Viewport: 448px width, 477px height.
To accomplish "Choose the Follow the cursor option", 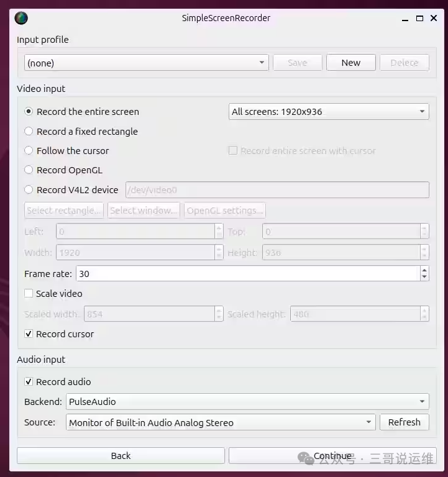I will pyautogui.click(x=29, y=150).
